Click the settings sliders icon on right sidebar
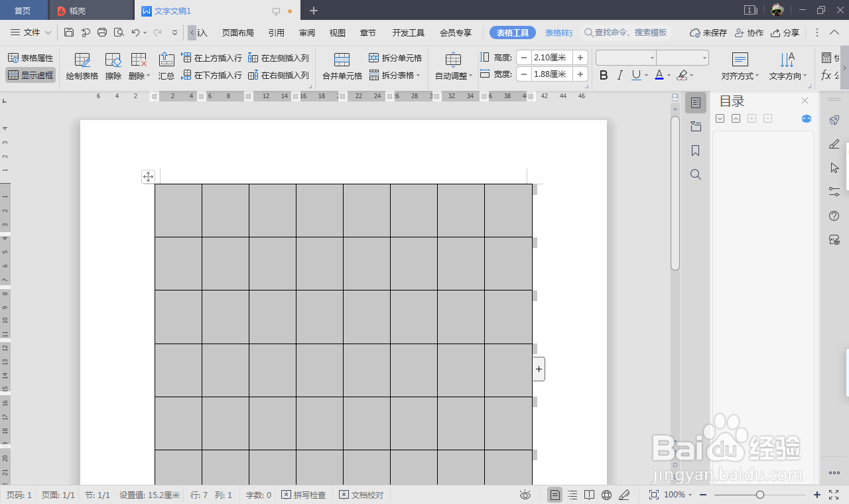The image size is (849, 504). tap(835, 192)
